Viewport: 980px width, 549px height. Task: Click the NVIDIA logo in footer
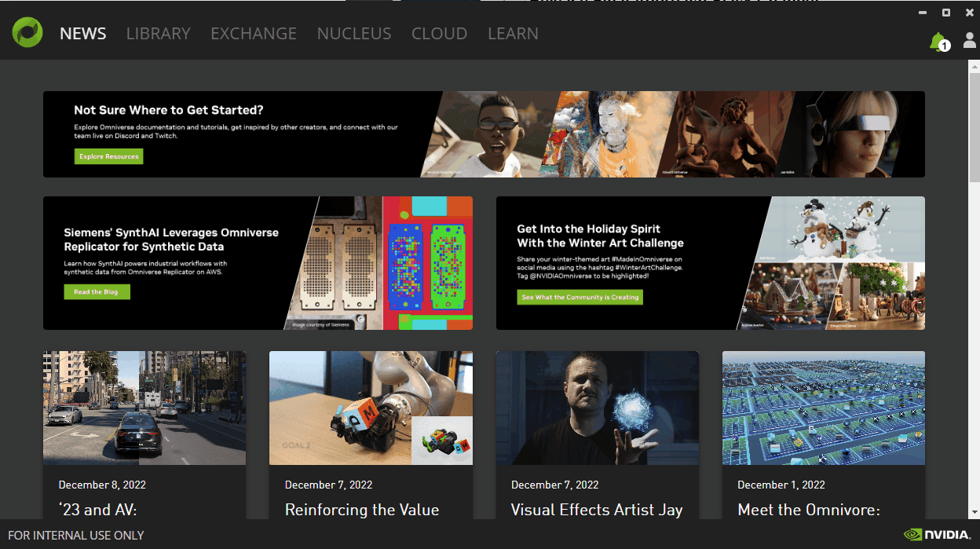click(936, 535)
